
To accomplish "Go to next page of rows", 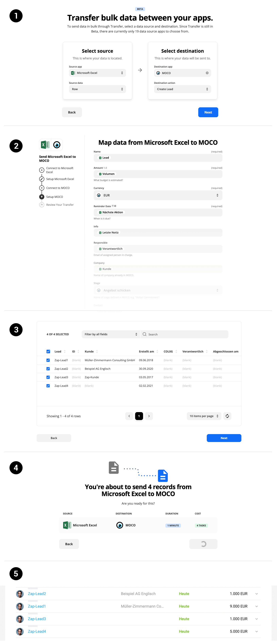I will pyautogui.click(x=149, y=416).
